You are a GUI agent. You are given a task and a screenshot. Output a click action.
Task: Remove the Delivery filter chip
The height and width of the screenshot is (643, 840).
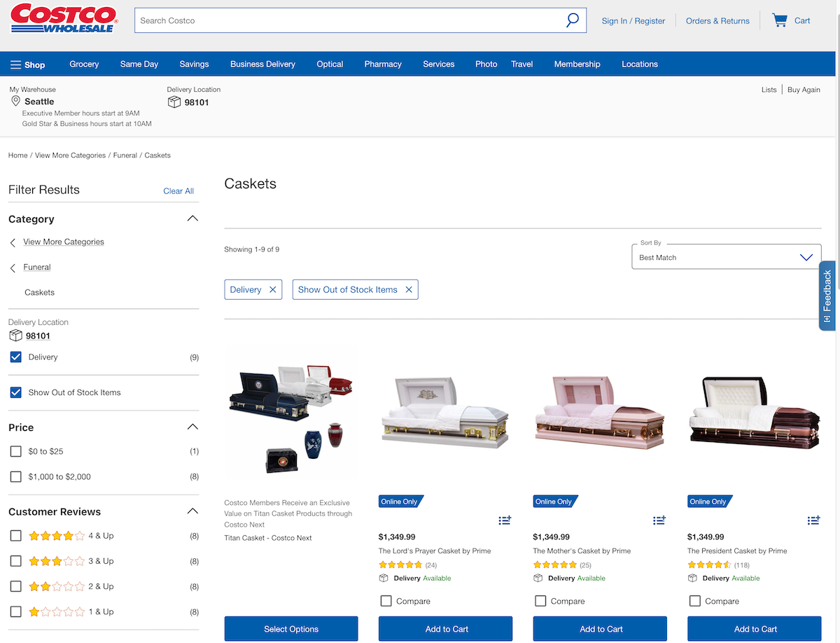[273, 290]
